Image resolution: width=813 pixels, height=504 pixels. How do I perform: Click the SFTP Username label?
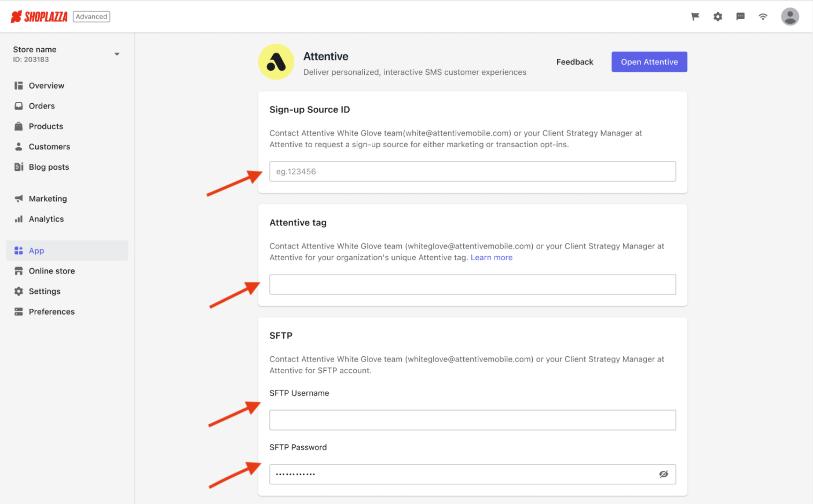(x=299, y=393)
